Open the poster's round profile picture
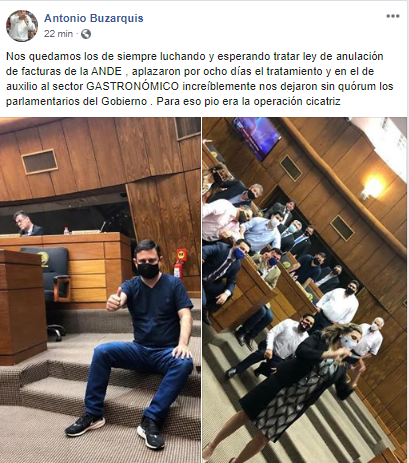This screenshot has width=409, height=463. (22, 26)
